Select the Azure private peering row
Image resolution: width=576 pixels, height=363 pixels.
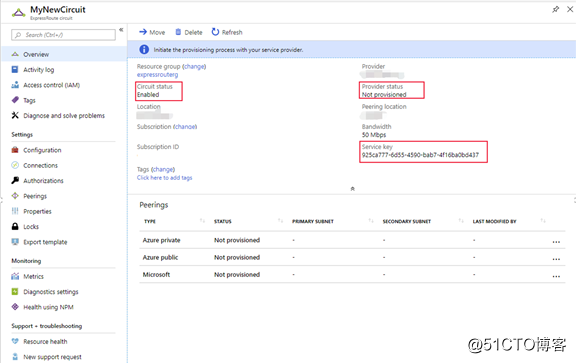(x=352, y=240)
